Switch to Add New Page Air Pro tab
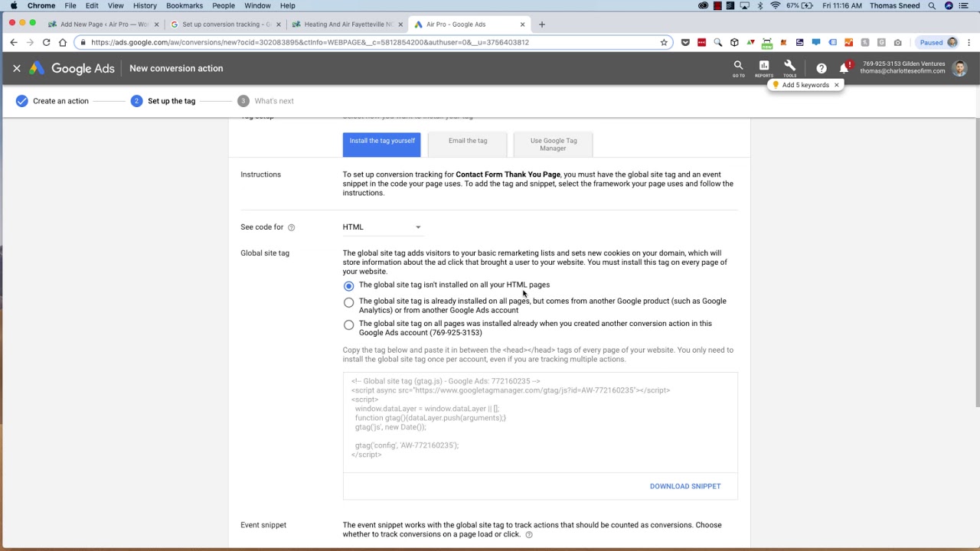The image size is (980, 551). point(104,24)
